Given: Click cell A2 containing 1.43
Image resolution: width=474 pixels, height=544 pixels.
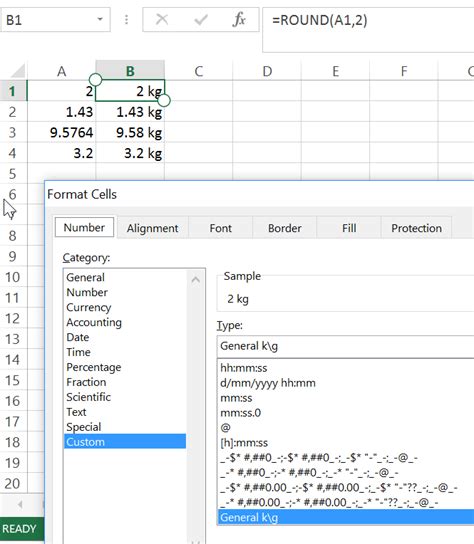Looking at the screenshot, I should click(x=61, y=112).
